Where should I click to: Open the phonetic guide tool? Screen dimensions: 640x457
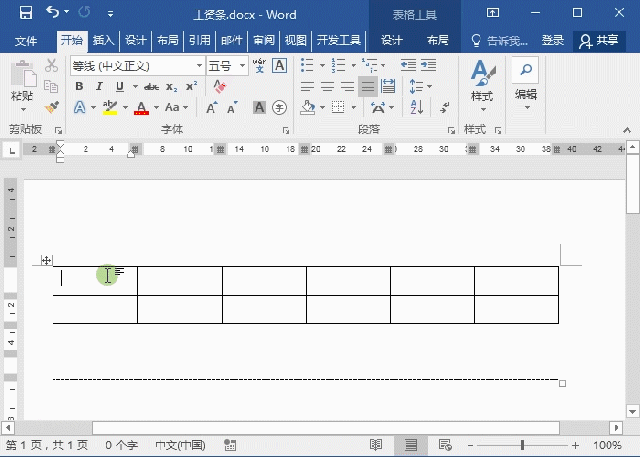coord(259,65)
